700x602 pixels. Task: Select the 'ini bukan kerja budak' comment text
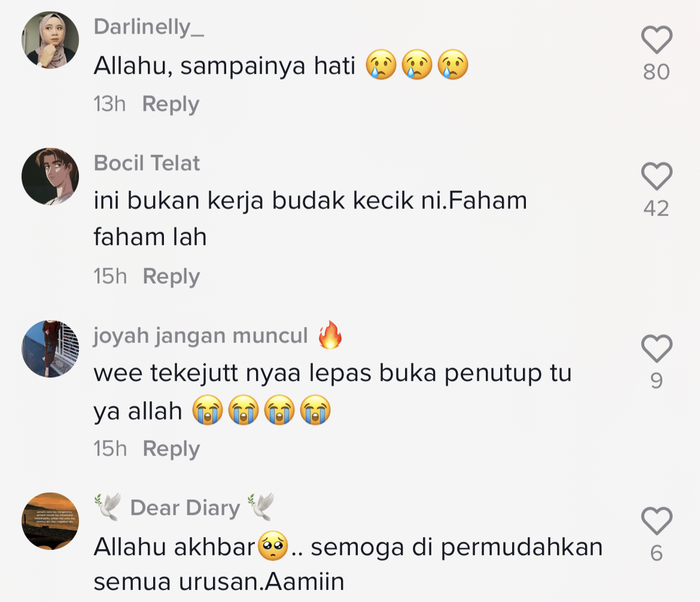(311, 218)
